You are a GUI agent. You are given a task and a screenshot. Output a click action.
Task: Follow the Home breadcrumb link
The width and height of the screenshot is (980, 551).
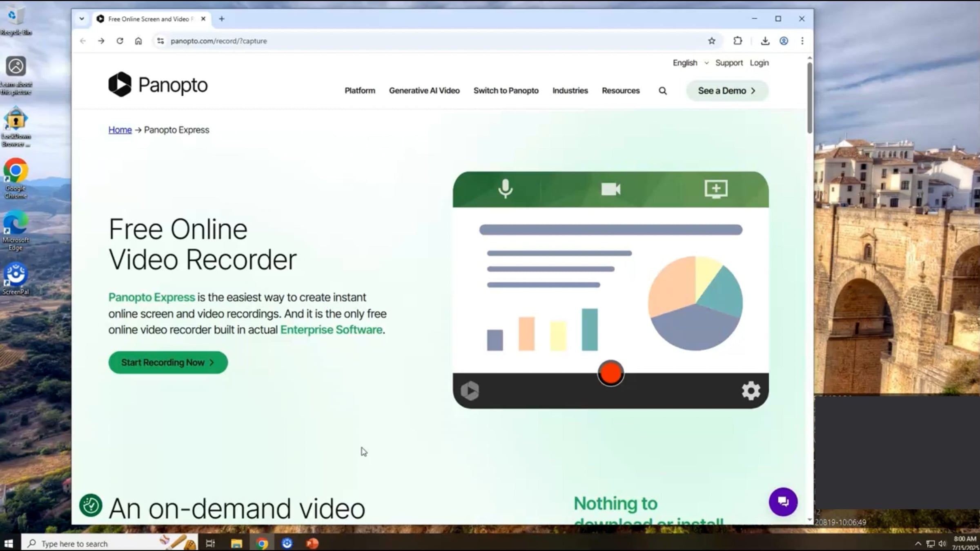point(120,130)
